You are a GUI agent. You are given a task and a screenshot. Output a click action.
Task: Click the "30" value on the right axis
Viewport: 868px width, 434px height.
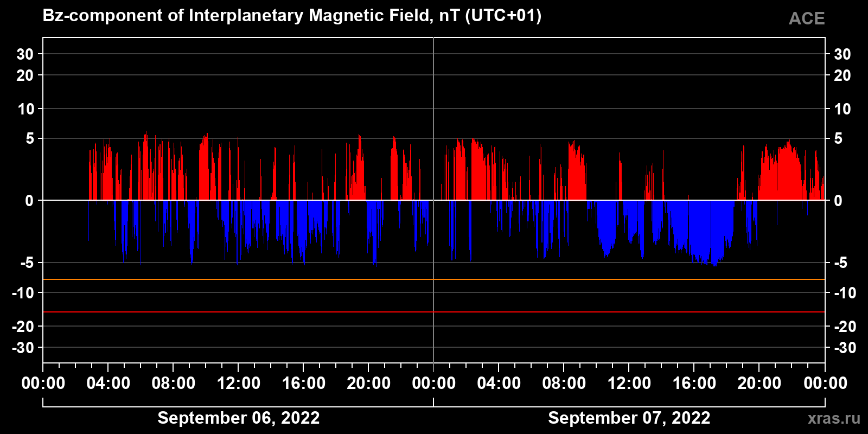(x=843, y=54)
